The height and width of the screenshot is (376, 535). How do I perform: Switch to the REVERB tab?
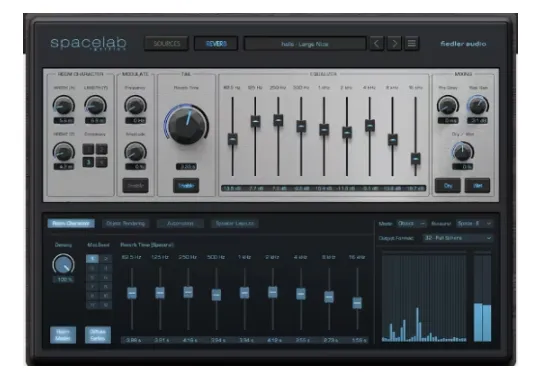(216, 44)
